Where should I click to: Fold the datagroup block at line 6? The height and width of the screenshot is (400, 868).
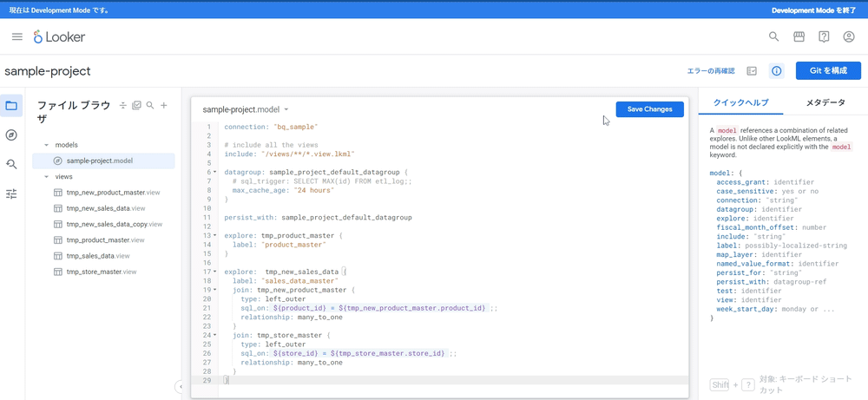click(214, 172)
